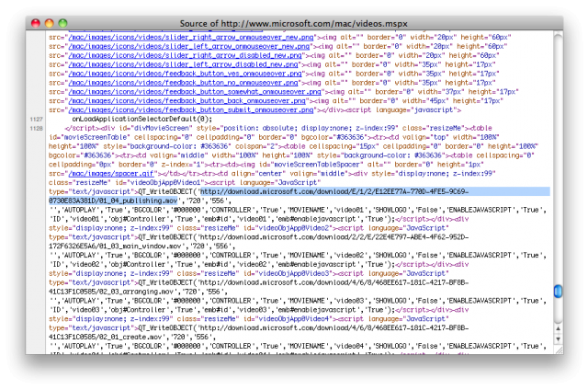Viewport: 588px width, 390px height.
Task: Follow the slider_left_arrow_disabled_new.png link
Action: click(183, 64)
